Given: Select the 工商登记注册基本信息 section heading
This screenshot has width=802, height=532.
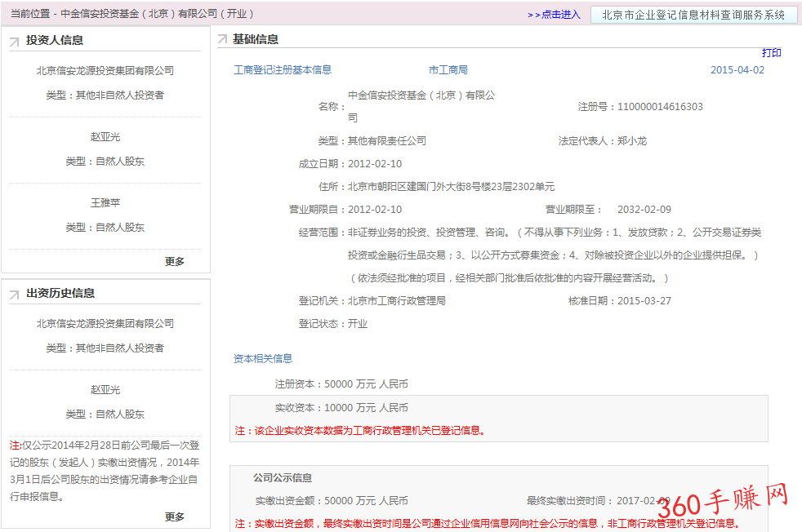Looking at the screenshot, I should pyautogui.click(x=283, y=70).
